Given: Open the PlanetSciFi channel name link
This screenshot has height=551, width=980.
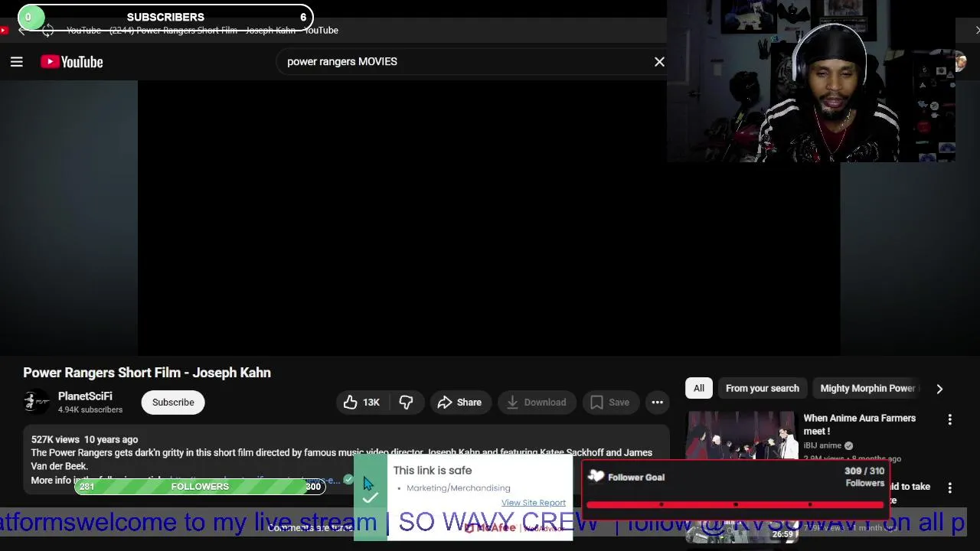Looking at the screenshot, I should click(85, 396).
